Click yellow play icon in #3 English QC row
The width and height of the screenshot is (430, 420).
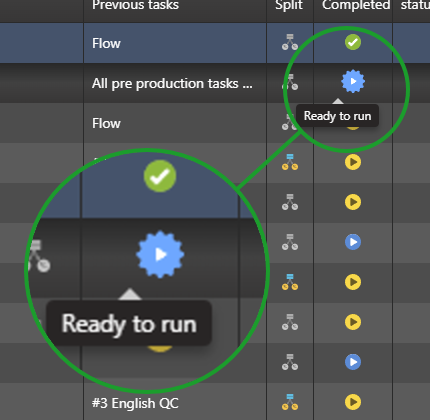pos(353,402)
